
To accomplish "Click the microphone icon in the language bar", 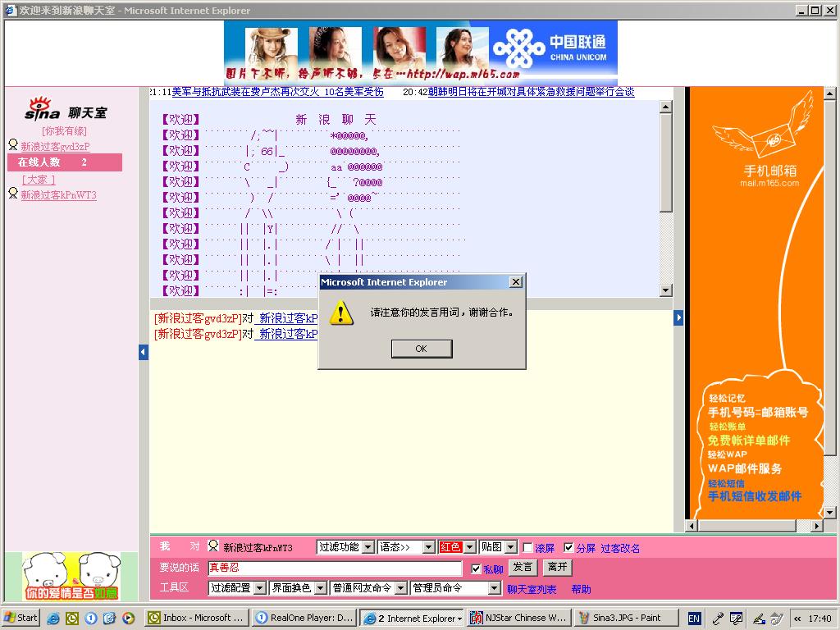I will pyautogui.click(x=718, y=619).
